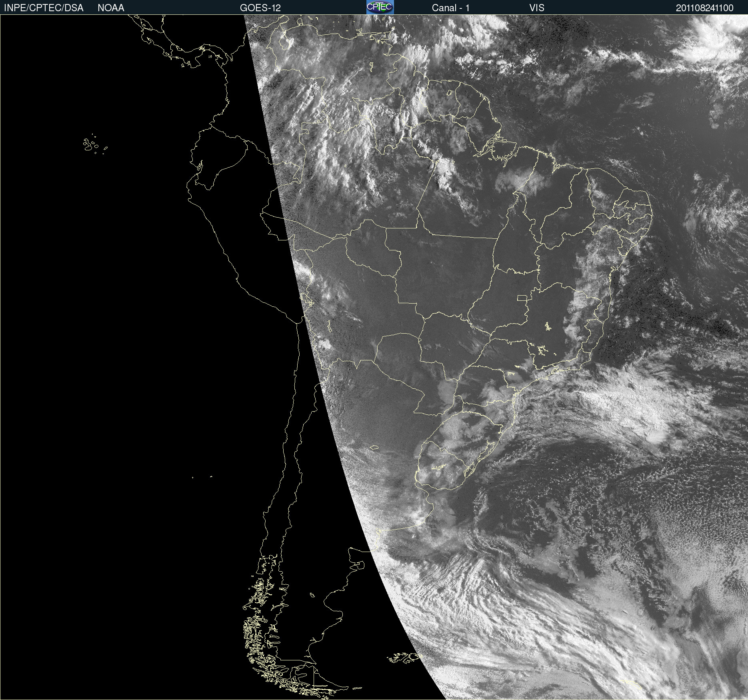Click the CPTEC logo in the header
This screenshot has width=748, height=700.
380,7
